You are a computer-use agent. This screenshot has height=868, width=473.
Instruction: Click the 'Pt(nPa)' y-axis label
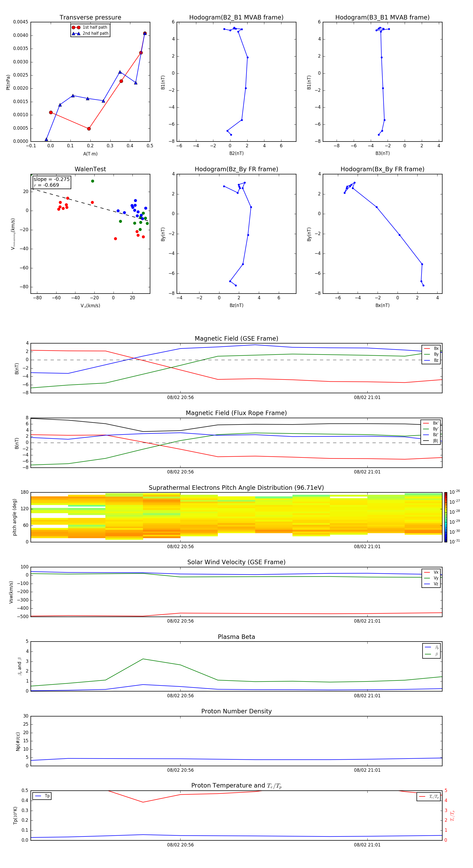(x=8, y=82)
